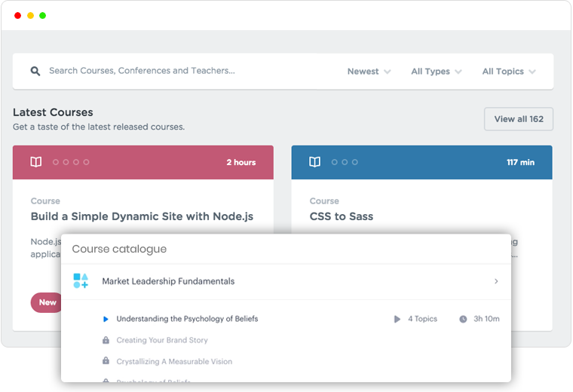Open the CSS to Sass course title
This screenshot has width=573, height=392.
point(342,216)
